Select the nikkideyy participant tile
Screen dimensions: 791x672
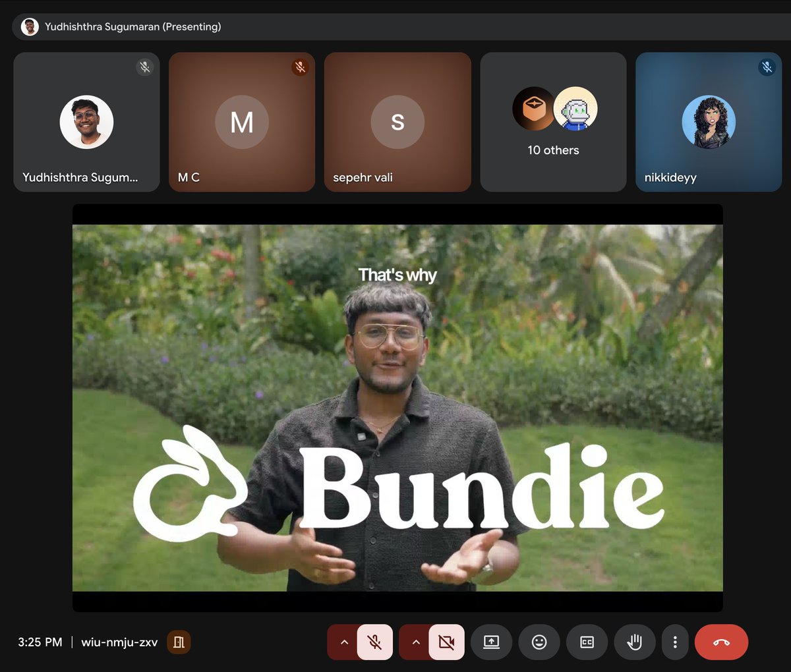(709, 123)
